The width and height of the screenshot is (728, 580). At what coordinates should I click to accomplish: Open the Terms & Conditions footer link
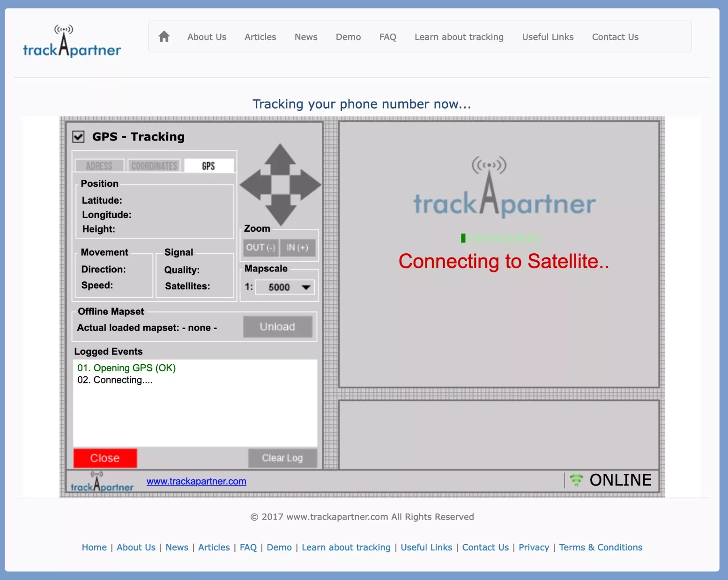coord(601,547)
